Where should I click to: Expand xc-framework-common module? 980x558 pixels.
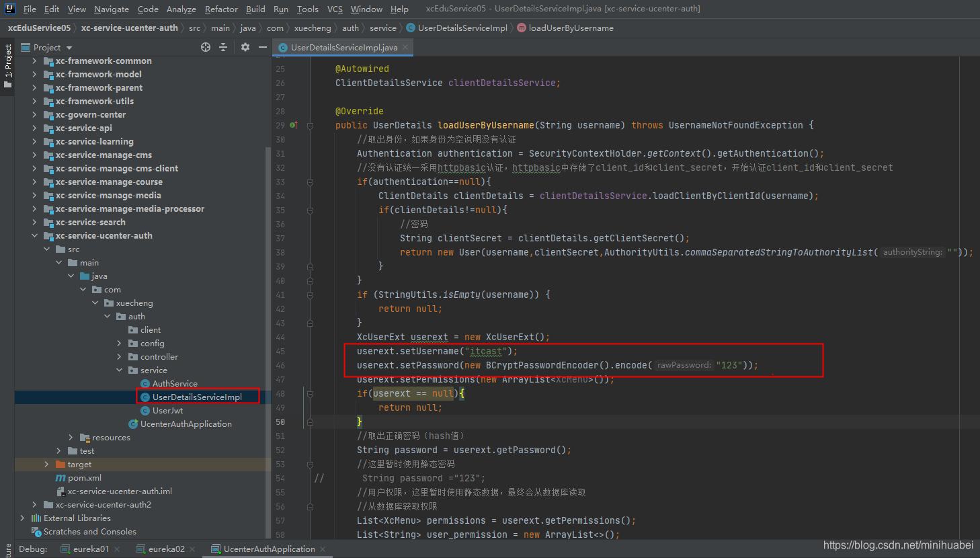[x=34, y=61]
